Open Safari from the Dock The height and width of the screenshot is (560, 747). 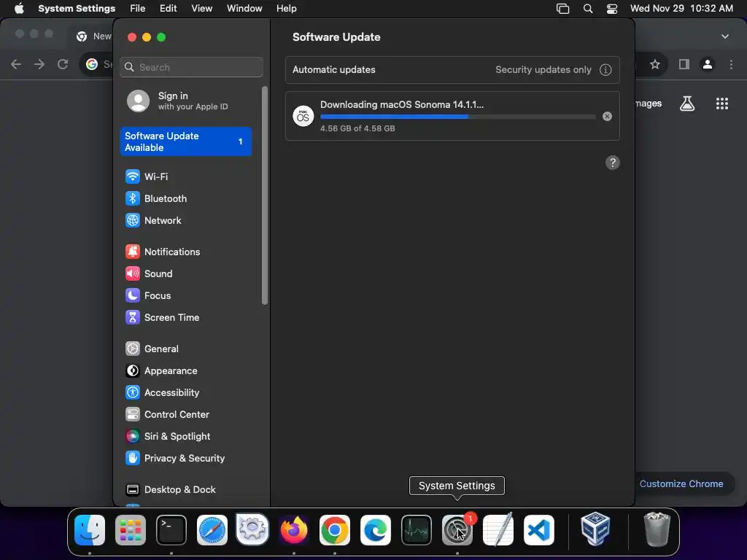[x=212, y=530]
